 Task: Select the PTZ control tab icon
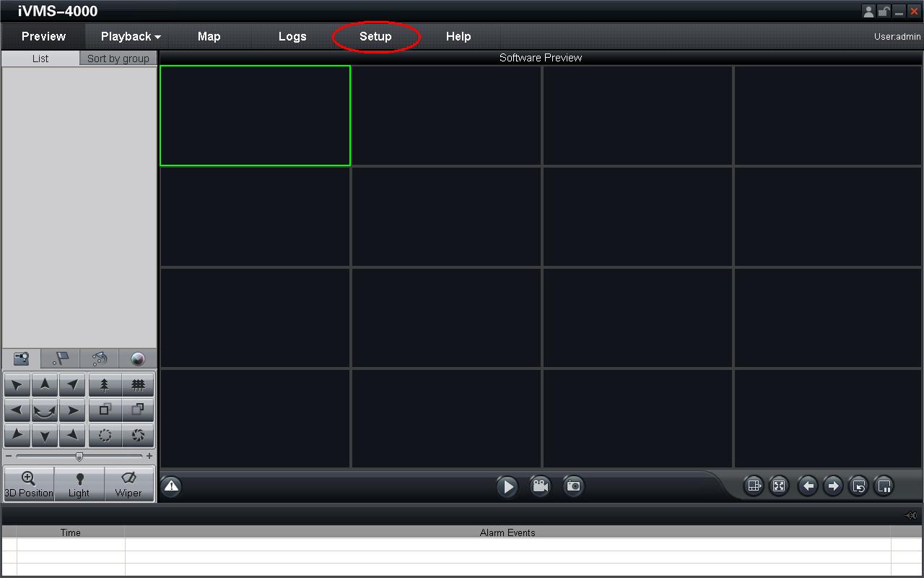point(22,358)
